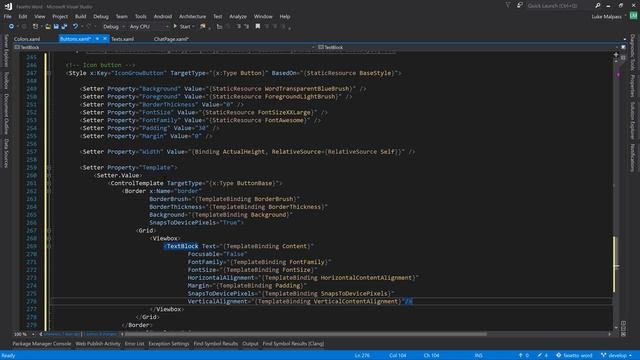Collapse the Style block at line 247
This screenshot has width=640, height=360.
point(49,73)
